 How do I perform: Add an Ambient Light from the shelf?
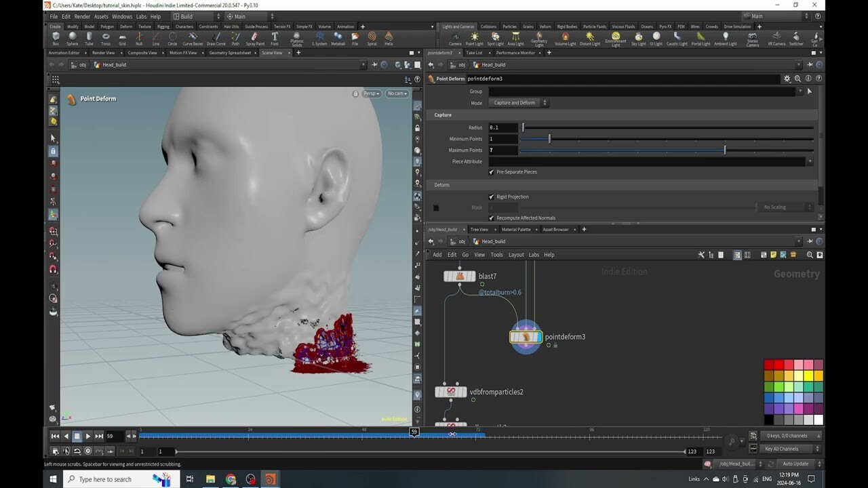point(725,39)
